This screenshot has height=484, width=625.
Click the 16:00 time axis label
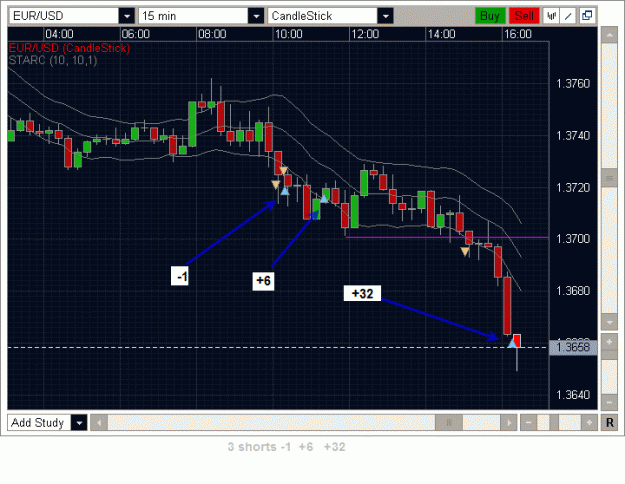[x=518, y=34]
